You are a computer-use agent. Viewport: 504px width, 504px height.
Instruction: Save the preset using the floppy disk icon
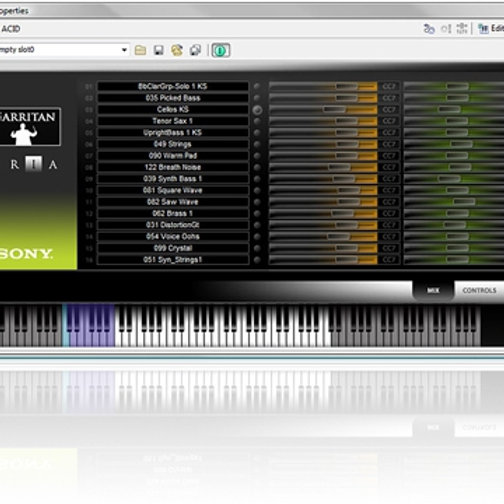click(159, 50)
